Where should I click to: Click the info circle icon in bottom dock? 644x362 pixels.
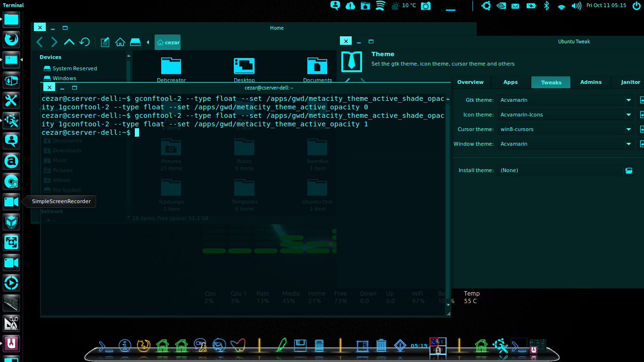124,346
